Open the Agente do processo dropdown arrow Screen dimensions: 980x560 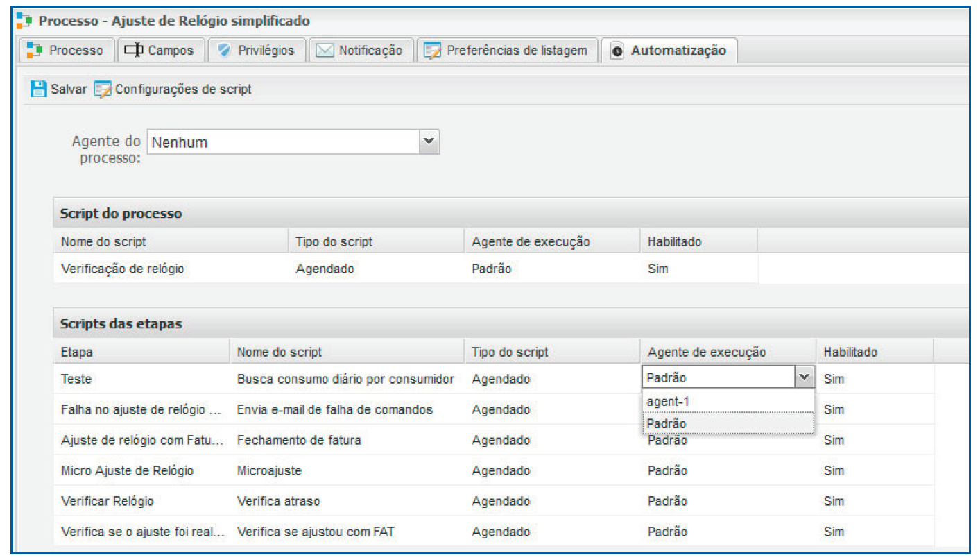tap(429, 142)
